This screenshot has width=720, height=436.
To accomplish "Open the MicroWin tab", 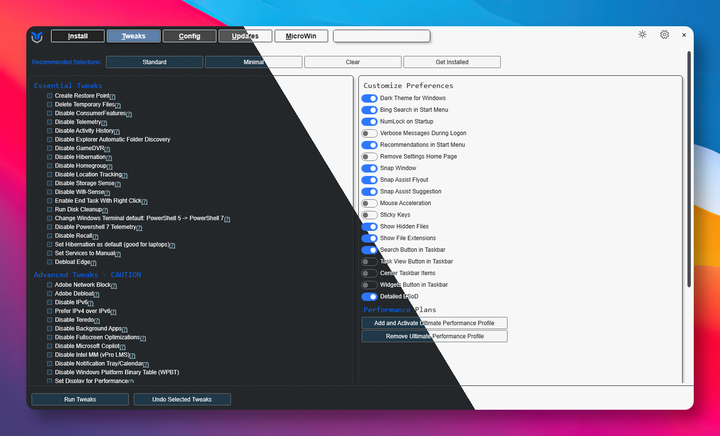I will click(301, 36).
